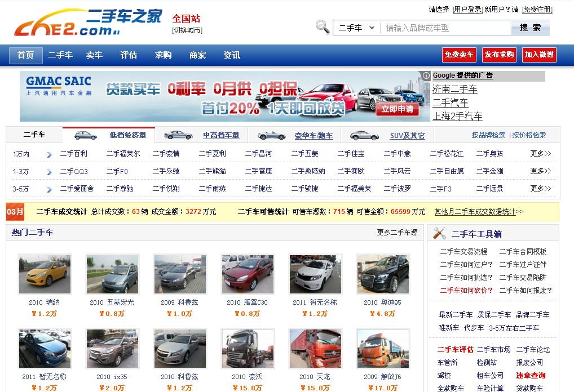Switch to the 豪华车/跑车 tab
Image resolution: width=574 pixels, height=392 pixels.
314,136
